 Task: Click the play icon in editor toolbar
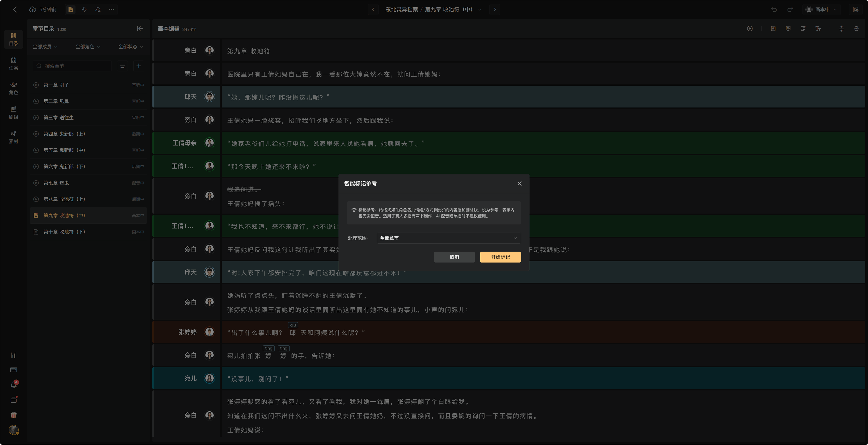pyautogui.click(x=750, y=29)
